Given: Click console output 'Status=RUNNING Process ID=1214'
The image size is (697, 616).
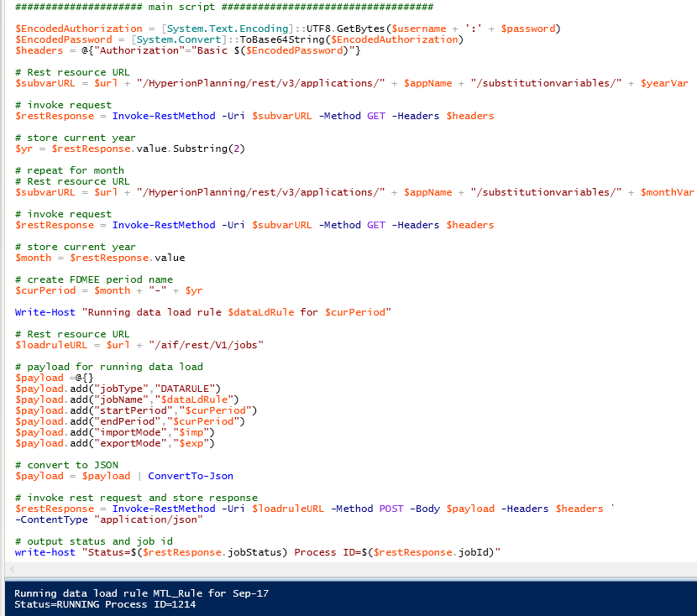Looking at the screenshot, I should point(105,605).
